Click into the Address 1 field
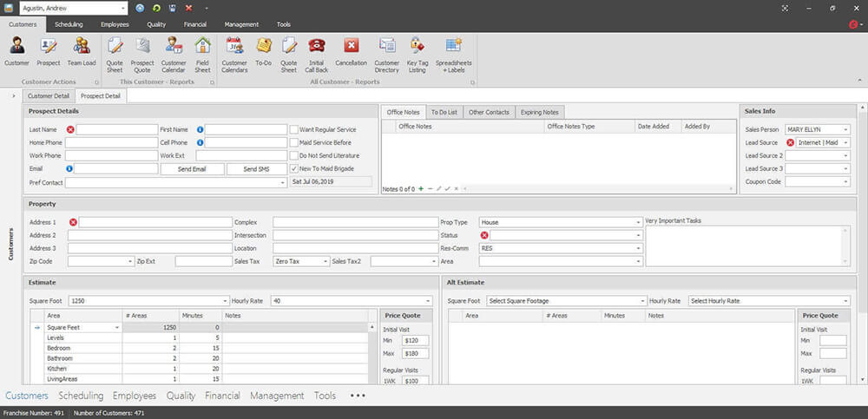Viewport: 868px width, 419px height. pyautogui.click(x=155, y=222)
